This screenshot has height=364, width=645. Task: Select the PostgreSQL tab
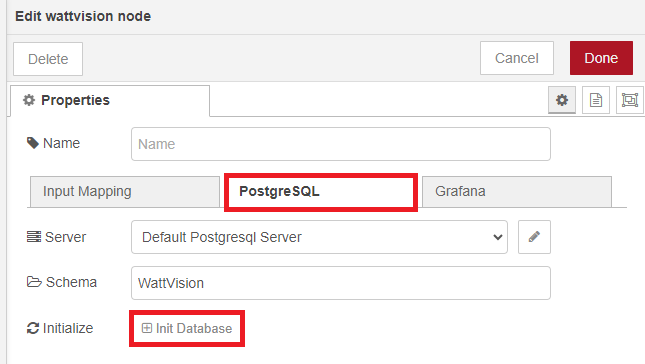(321, 192)
